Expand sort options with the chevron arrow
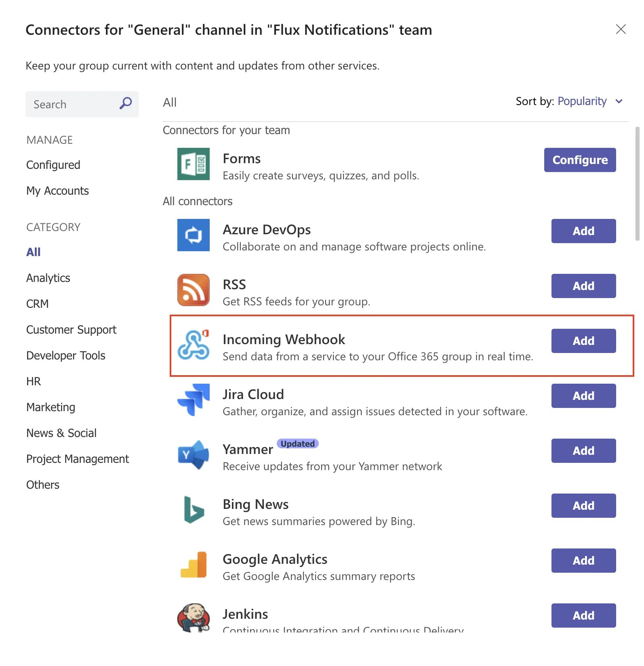The width and height of the screenshot is (644, 666). pyautogui.click(x=619, y=101)
